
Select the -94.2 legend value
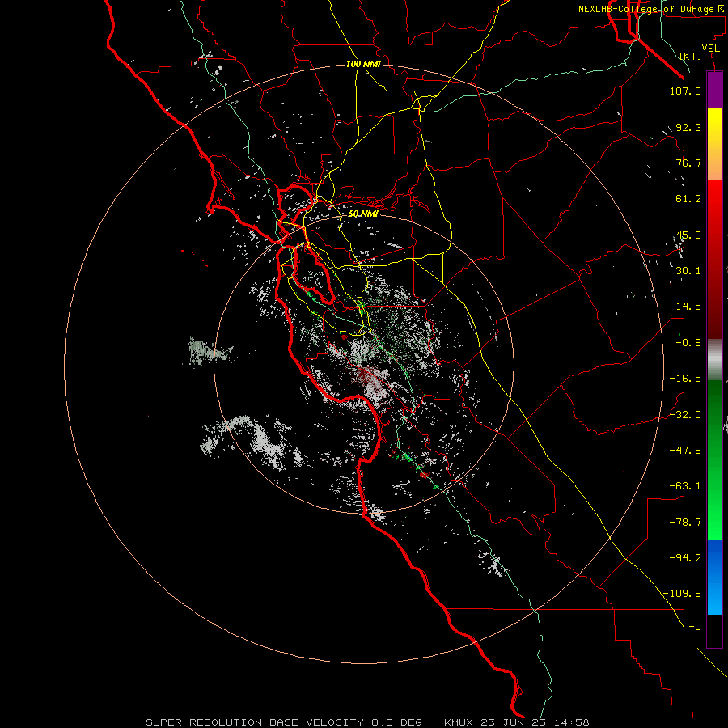[685, 557]
